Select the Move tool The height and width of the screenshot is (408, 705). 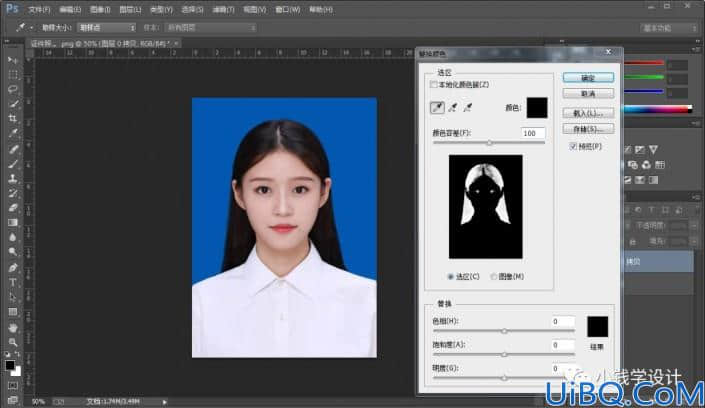[13, 60]
